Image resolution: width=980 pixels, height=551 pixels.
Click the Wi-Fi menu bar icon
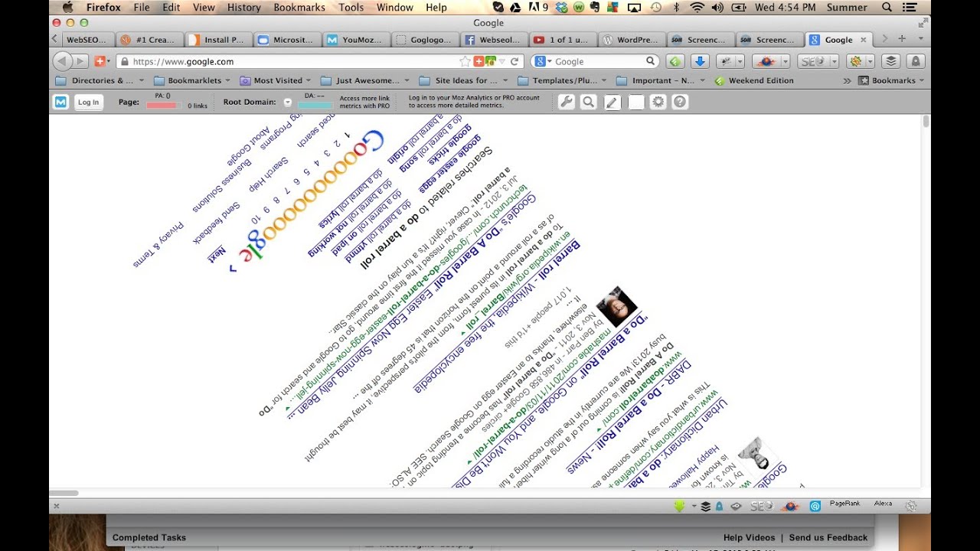[697, 7]
